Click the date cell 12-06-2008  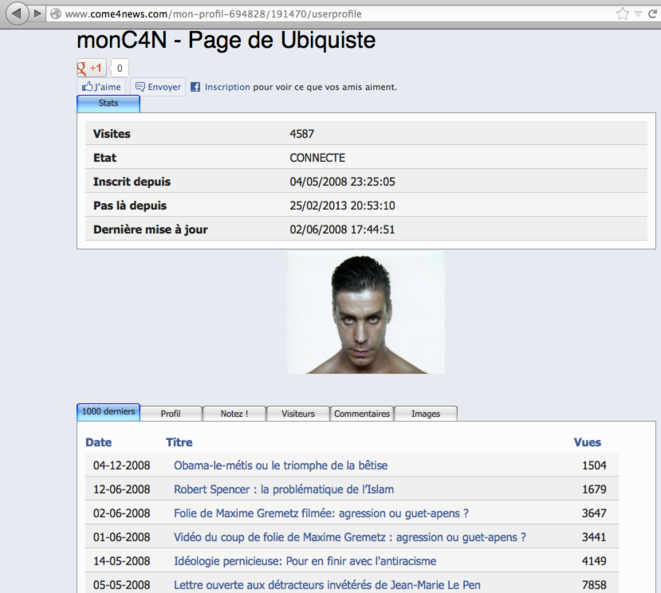122,489
